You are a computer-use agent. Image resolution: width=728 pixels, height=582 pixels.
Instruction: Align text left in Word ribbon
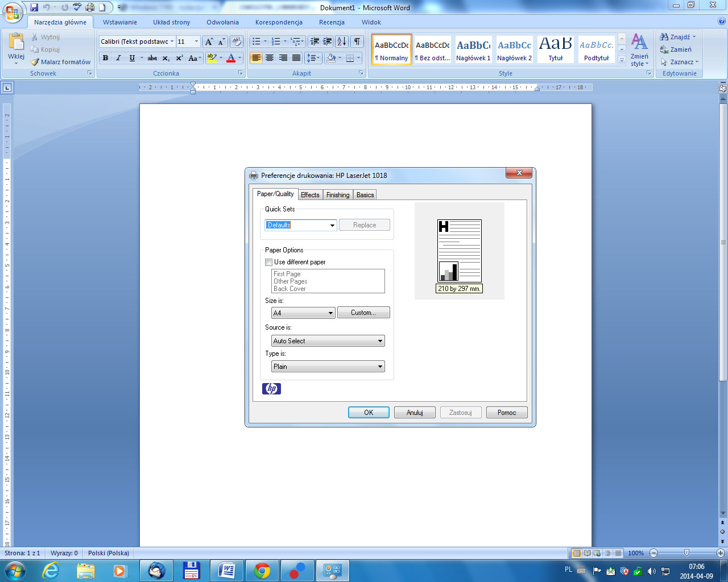256,58
